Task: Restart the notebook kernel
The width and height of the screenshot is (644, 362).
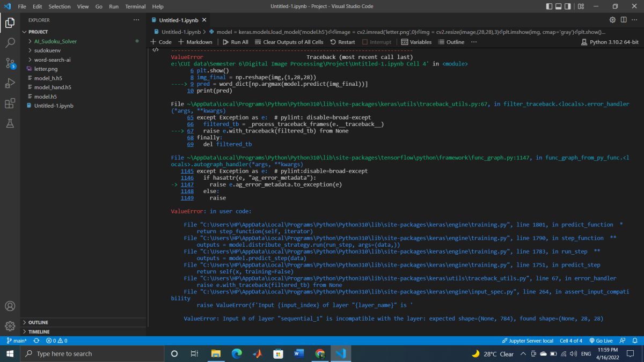Action: 342,42
